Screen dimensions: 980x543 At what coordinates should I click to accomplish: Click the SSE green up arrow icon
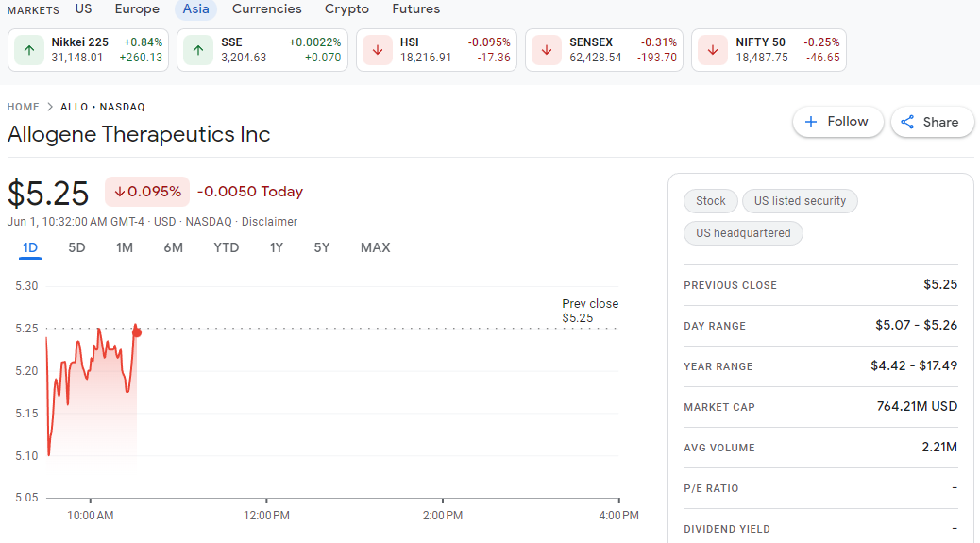tap(198, 50)
